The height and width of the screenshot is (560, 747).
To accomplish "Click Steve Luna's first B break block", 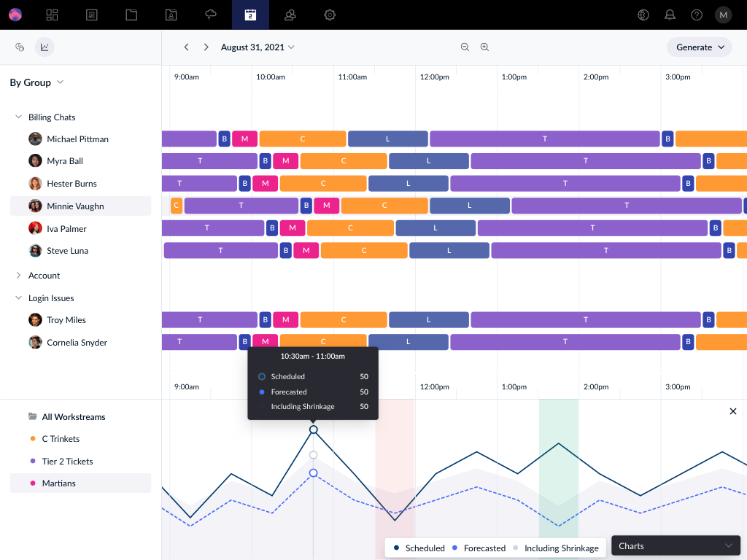I will [286, 251].
